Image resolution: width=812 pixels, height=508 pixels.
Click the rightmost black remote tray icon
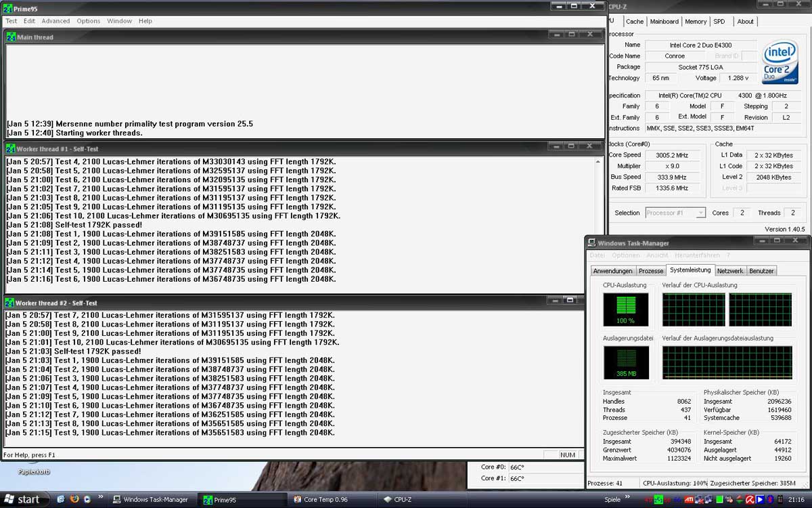pyautogui.click(x=780, y=499)
